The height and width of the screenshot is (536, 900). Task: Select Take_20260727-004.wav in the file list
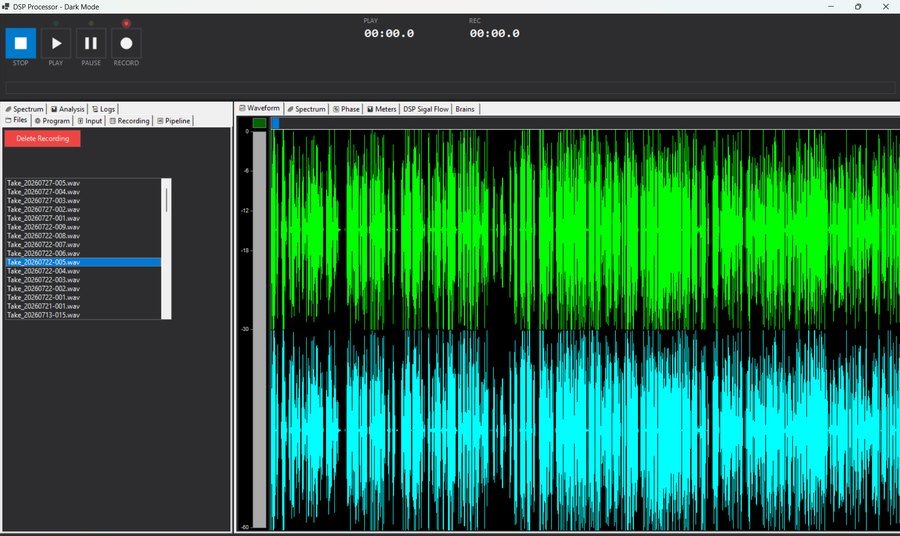83,192
